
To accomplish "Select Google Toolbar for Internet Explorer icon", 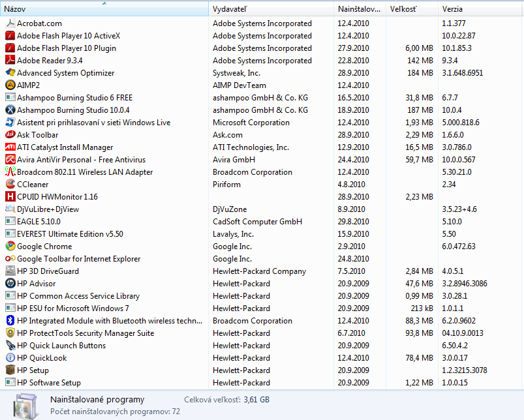I will point(10,259).
